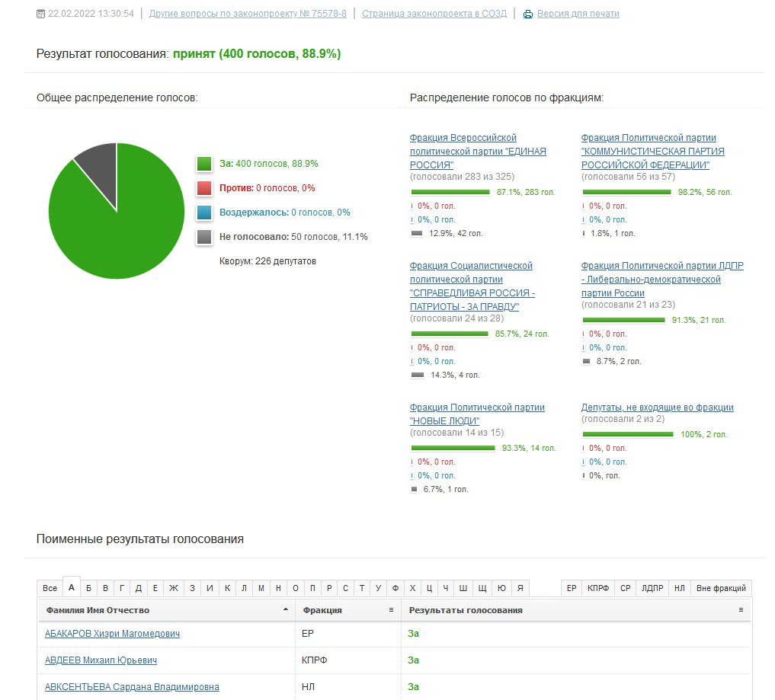Open Страница законопроекта в СОЗД link
The image size is (775, 700).
(x=434, y=14)
